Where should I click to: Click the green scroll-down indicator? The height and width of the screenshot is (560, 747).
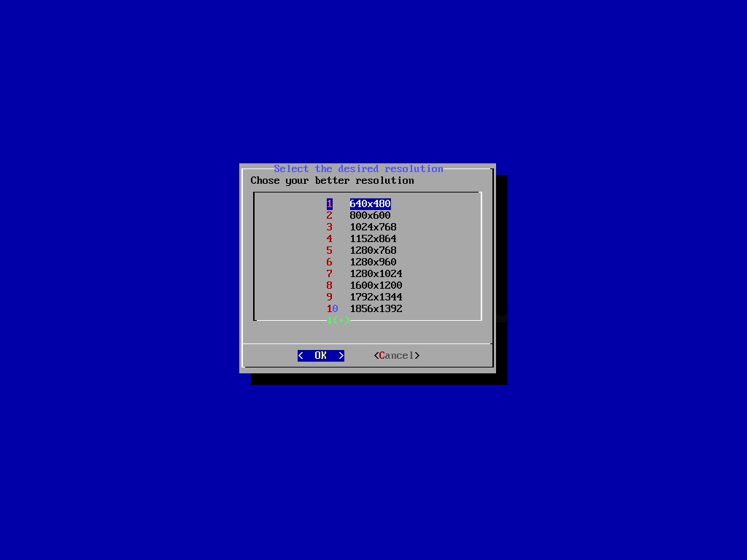(x=338, y=321)
